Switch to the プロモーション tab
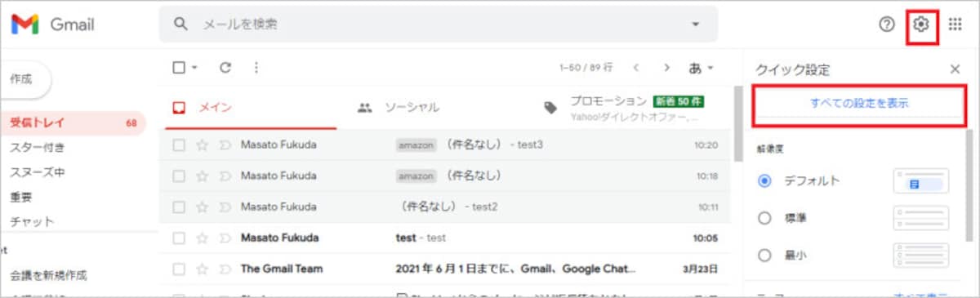Viewport: 980px width, 298px height. point(625,108)
